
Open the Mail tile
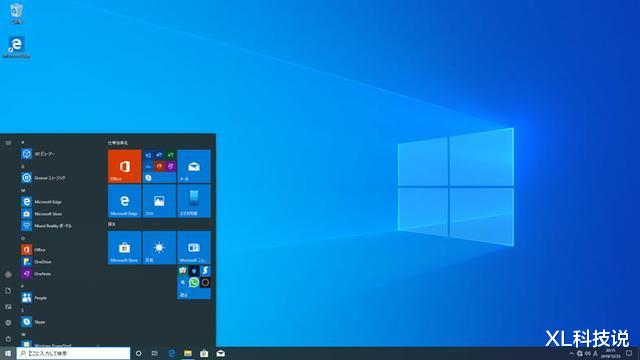point(194,166)
